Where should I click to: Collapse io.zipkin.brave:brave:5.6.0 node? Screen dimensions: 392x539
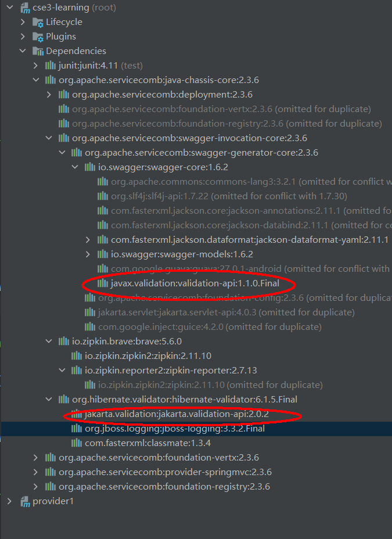coord(49,342)
